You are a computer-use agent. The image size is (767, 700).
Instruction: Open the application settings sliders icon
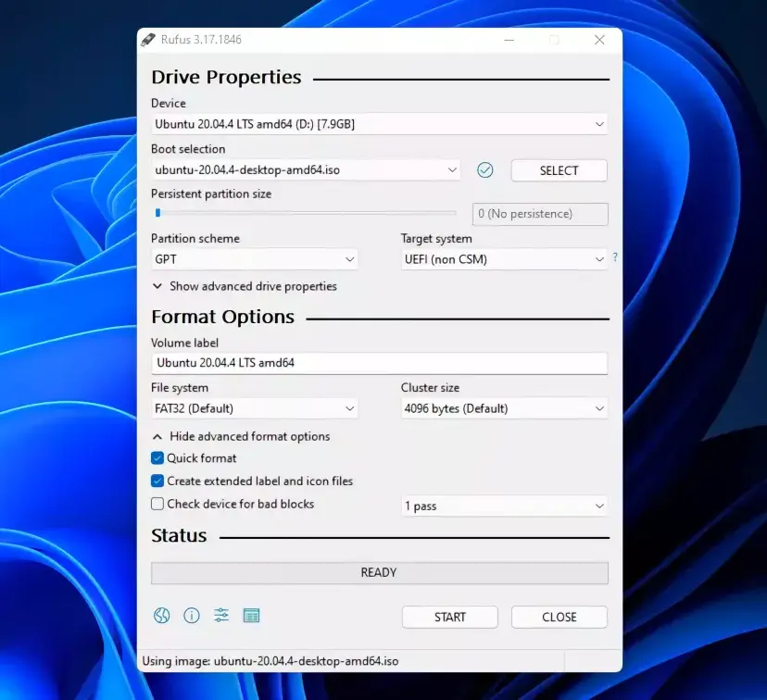pos(221,615)
